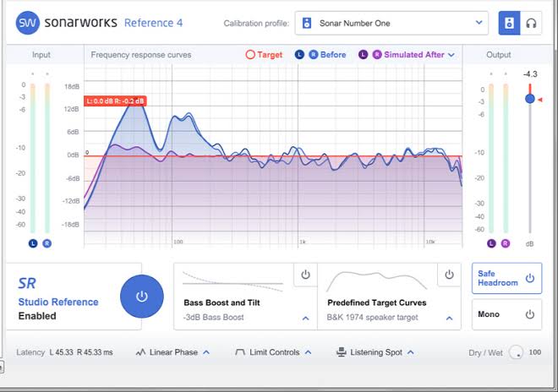Click the Linear Phase waveform icon
Screen dimensions: 558x392
pyautogui.click(x=141, y=352)
